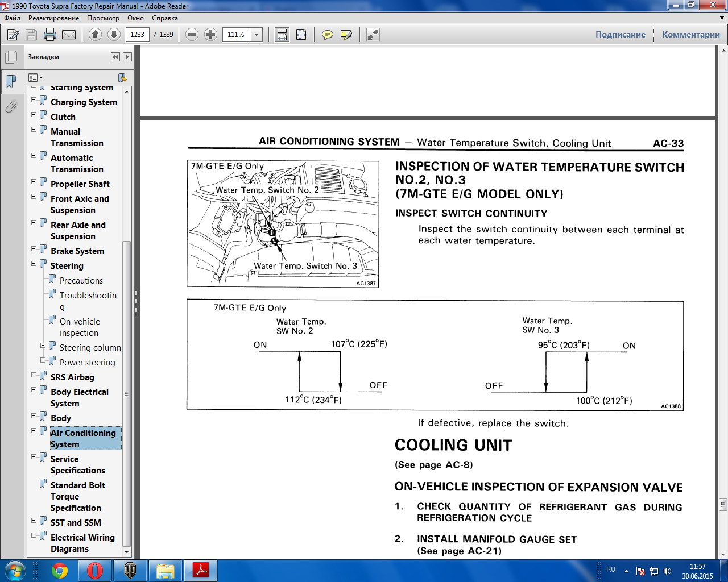Expand Manual Transmission bookmark node
The height and width of the screenshot is (582, 728).
[x=34, y=129]
